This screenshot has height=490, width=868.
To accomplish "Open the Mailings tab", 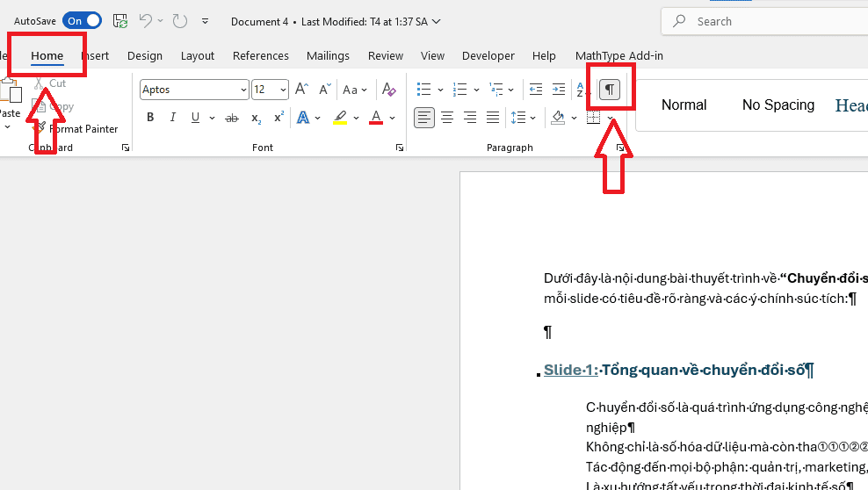I will (x=328, y=56).
